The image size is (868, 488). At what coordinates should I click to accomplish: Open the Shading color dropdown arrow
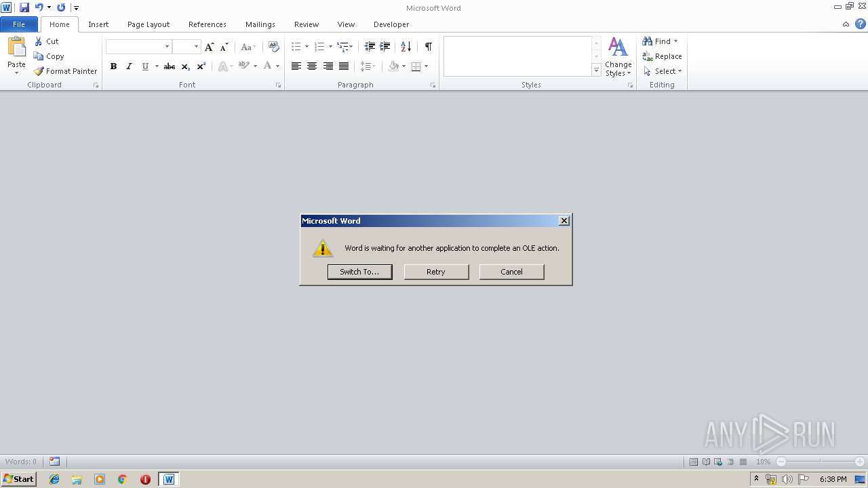[403, 66]
